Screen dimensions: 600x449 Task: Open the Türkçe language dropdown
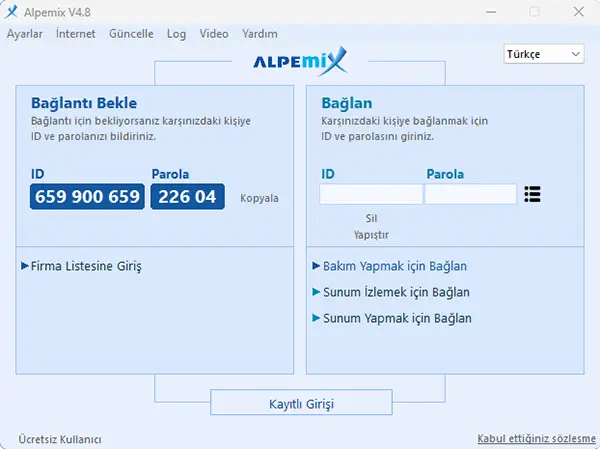point(544,54)
